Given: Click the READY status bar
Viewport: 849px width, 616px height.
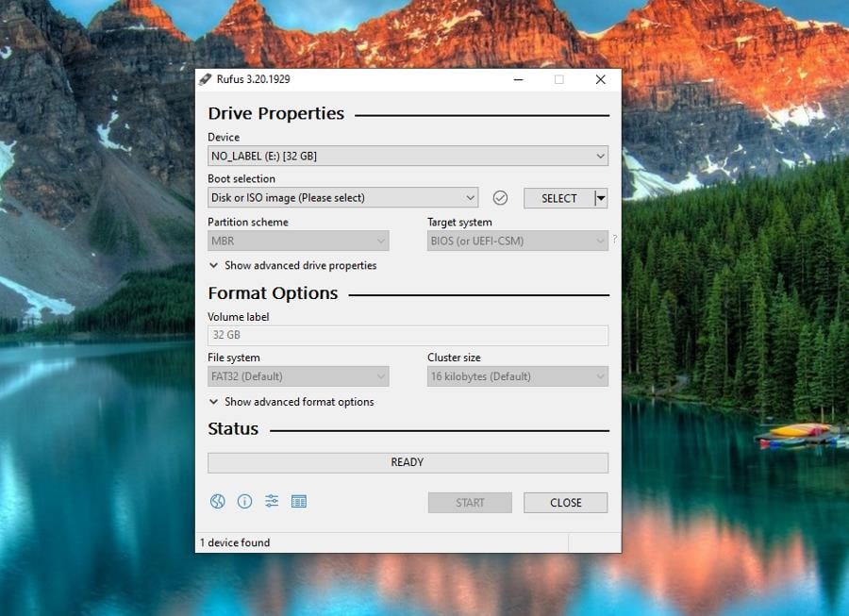Looking at the screenshot, I should (408, 462).
